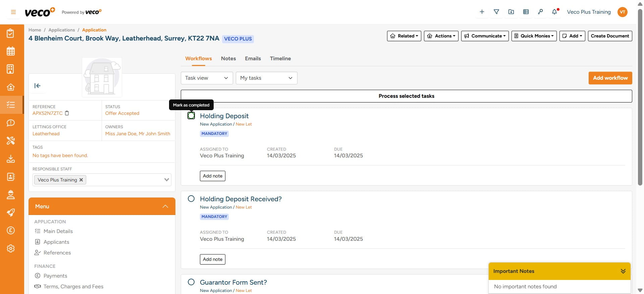Open the settings gear sidebar icon
Viewport: 644px width, 294px height.
[x=11, y=248]
